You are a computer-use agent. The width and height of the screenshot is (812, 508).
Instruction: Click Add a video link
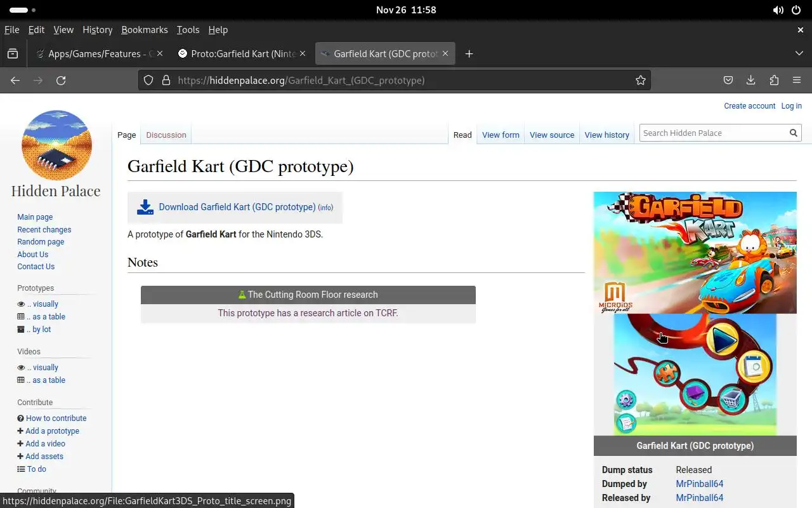[x=45, y=444]
